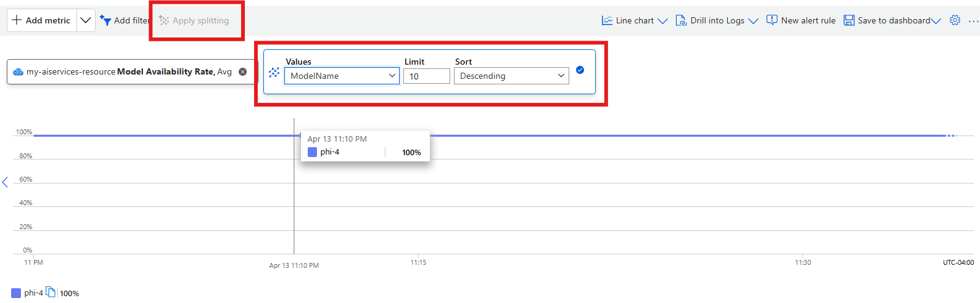The width and height of the screenshot is (980, 303).
Task: Click the Apply splitting button
Action: [194, 20]
